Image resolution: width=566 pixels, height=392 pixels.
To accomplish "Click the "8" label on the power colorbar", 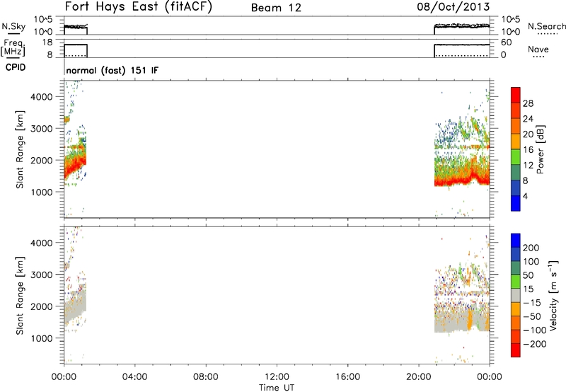I will tap(525, 180).
